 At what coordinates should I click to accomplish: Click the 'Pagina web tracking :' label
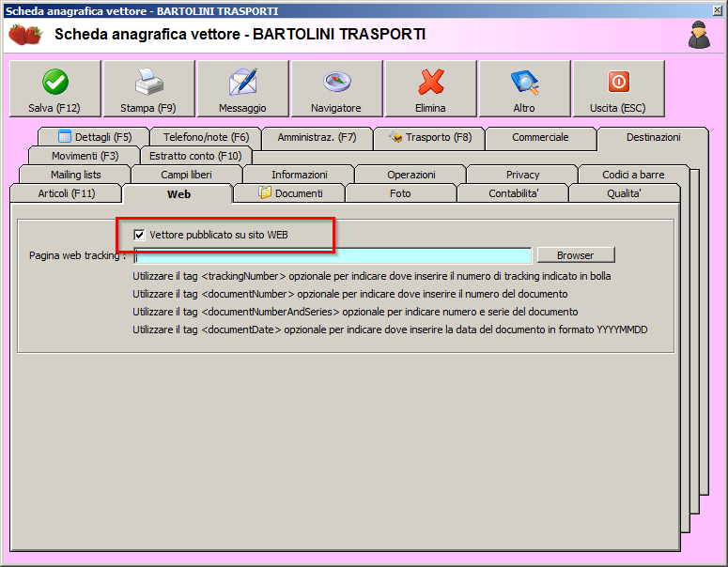click(78, 255)
